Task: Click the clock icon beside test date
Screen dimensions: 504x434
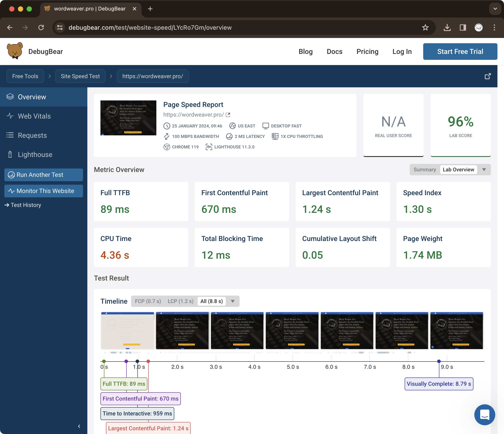Action: [167, 126]
